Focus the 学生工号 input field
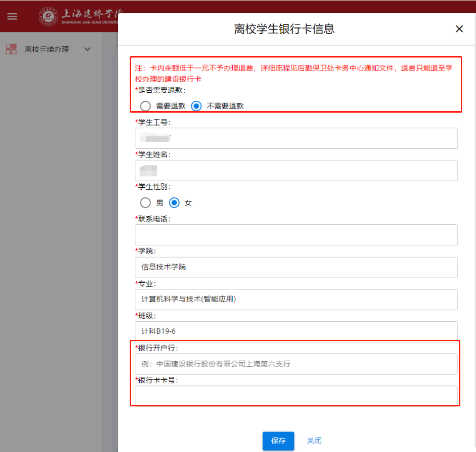 point(296,138)
